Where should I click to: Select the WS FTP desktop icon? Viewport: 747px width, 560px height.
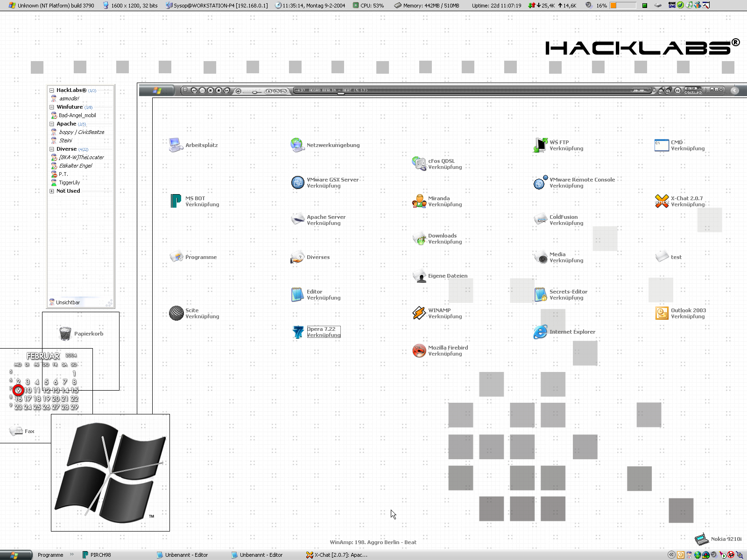coord(540,145)
